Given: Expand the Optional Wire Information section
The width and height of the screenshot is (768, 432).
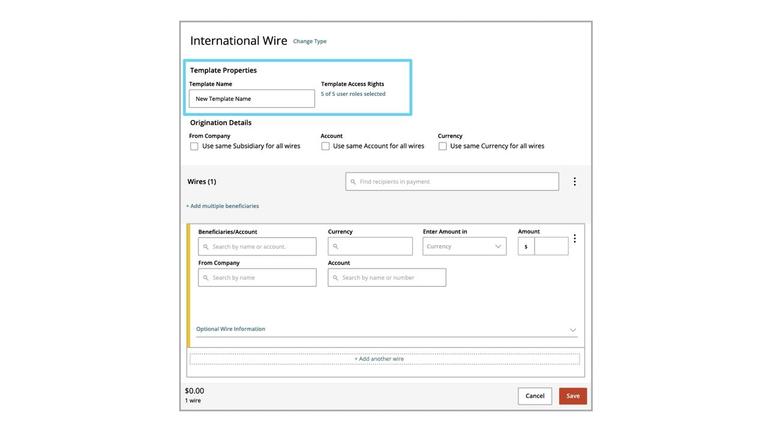Looking at the screenshot, I should click(231, 329).
